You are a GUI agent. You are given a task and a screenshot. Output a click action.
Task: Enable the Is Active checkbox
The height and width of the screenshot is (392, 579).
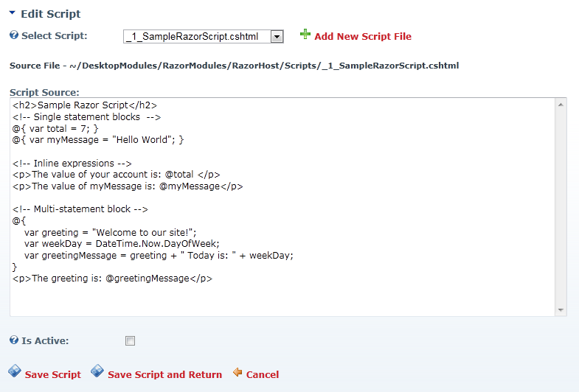point(130,340)
